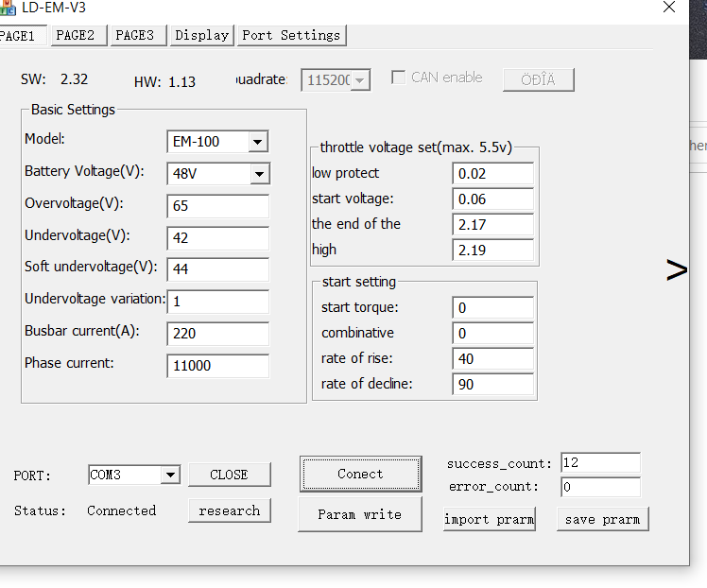Viewport: 707px width, 588px height.
Task: Open the Display tab
Action: pyautogui.click(x=201, y=35)
